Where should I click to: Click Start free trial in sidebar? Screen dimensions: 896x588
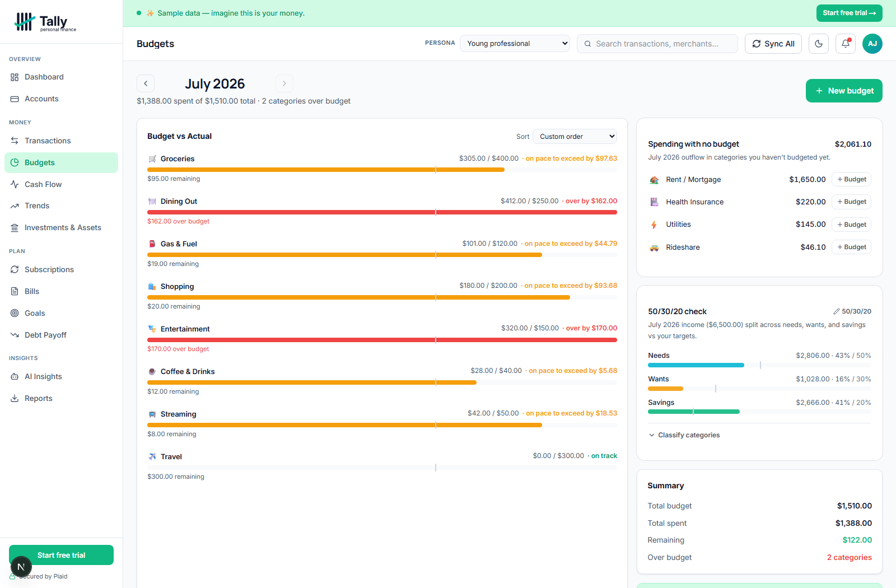(62, 555)
